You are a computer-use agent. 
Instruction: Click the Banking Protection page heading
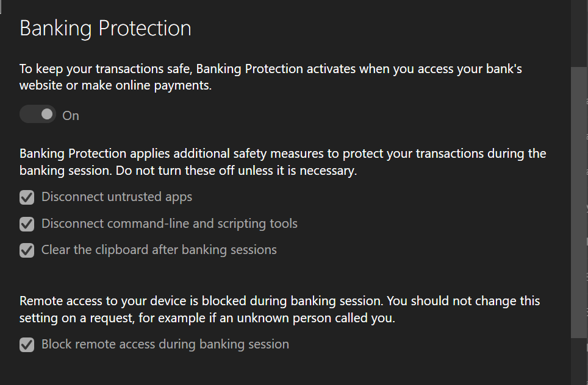pos(106,29)
